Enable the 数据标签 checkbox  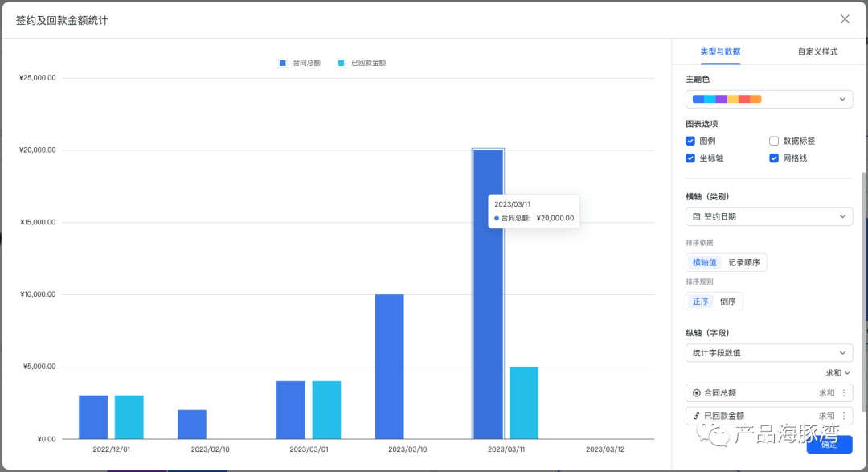coord(774,141)
